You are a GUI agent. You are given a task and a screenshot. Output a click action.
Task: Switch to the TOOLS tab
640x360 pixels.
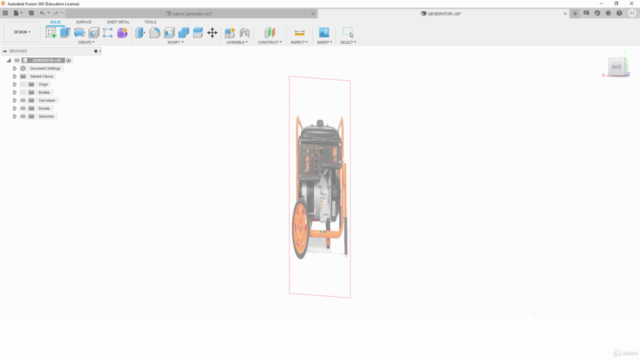(x=150, y=22)
